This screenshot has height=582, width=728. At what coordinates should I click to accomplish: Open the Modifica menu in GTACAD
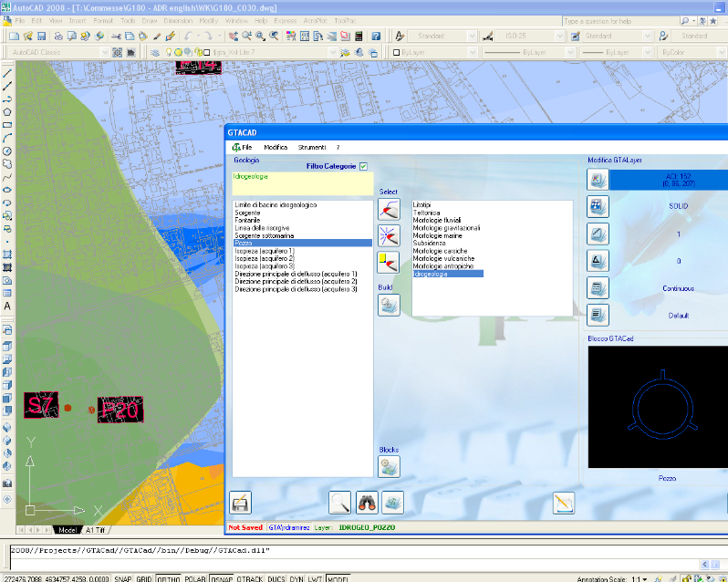(x=276, y=147)
